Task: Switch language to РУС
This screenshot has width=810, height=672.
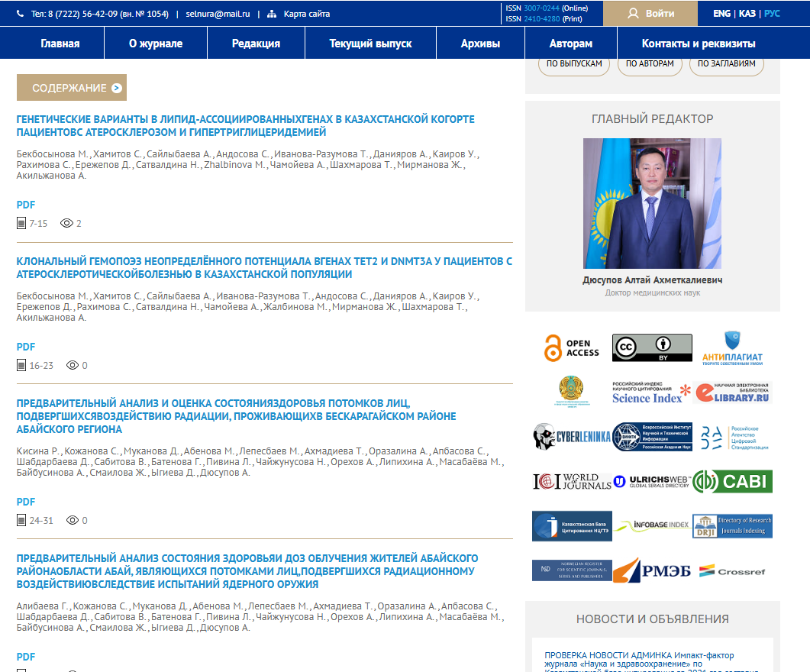Action: pyautogui.click(x=772, y=14)
